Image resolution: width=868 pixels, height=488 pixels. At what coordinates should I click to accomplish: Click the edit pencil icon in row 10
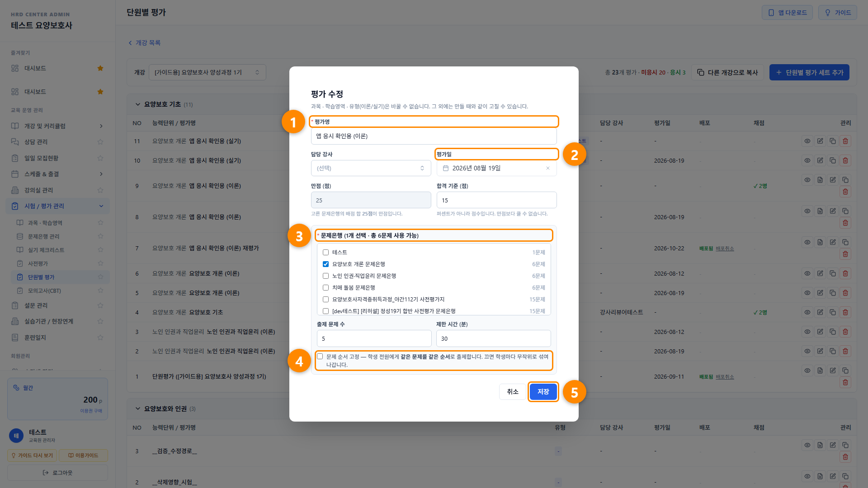tap(820, 160)
